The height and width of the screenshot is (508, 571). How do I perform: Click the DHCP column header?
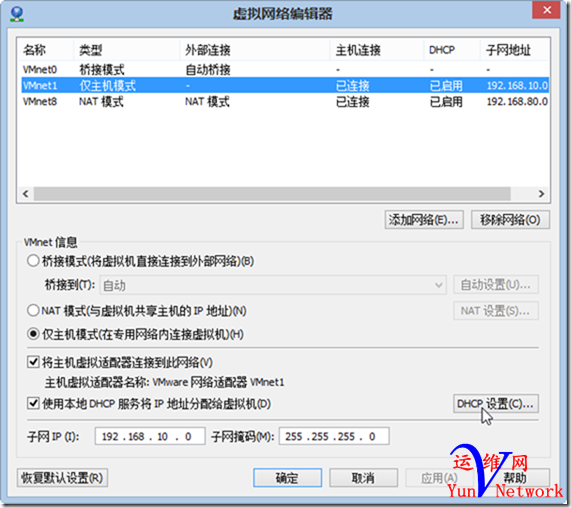tap(452, 50)
